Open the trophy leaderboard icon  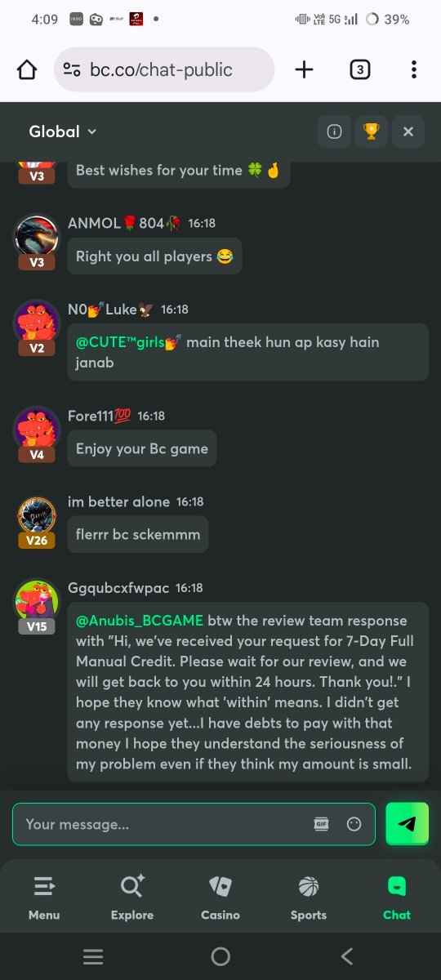click(x=371, y=131)
